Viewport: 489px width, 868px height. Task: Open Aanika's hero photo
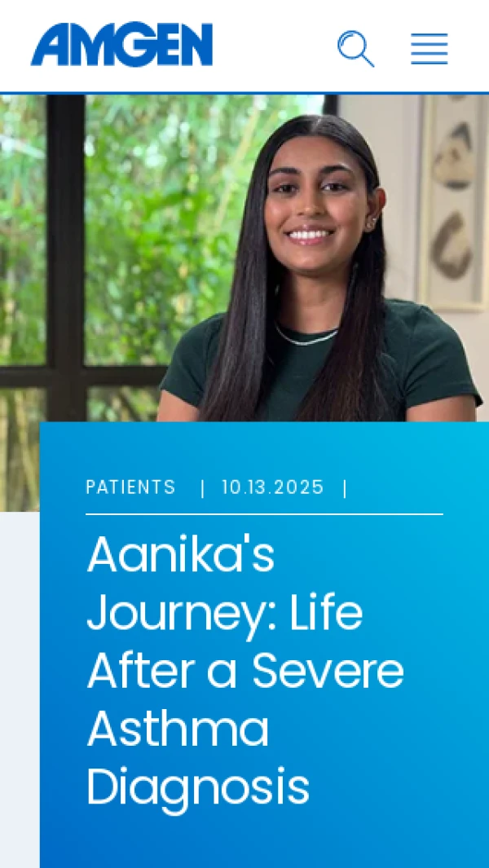(244, 258)
